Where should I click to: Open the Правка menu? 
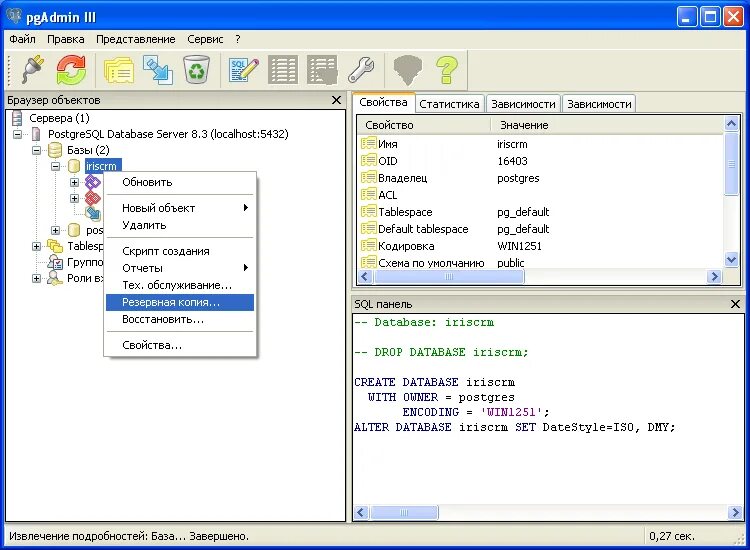pos(66,39)
